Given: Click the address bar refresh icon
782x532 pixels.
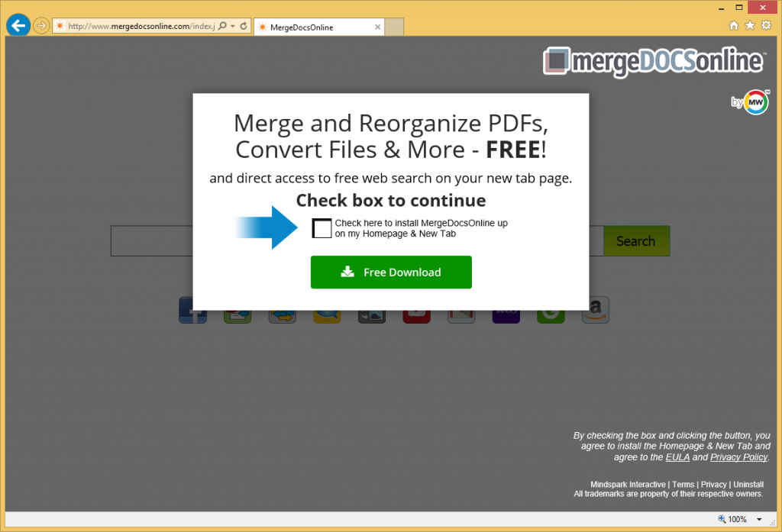Looking at the screenshot, I should coord(244,26).
